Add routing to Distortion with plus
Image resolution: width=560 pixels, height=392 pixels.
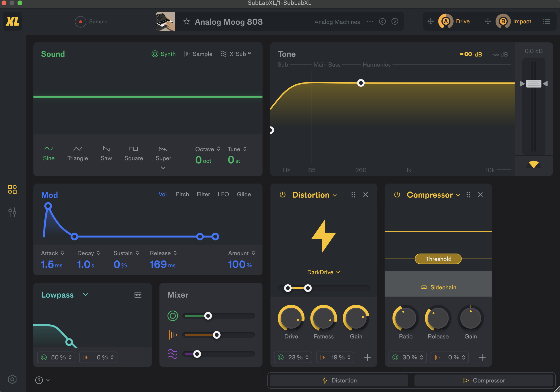(367, 357)
